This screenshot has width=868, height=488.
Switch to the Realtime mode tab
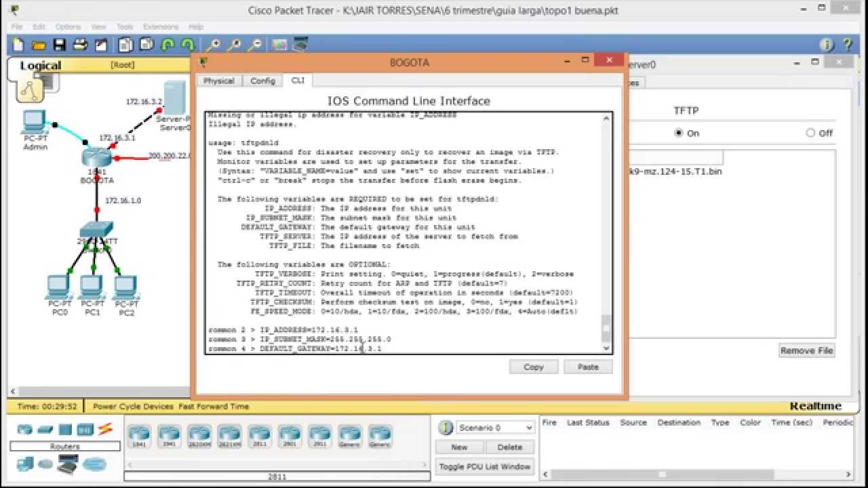816,406
